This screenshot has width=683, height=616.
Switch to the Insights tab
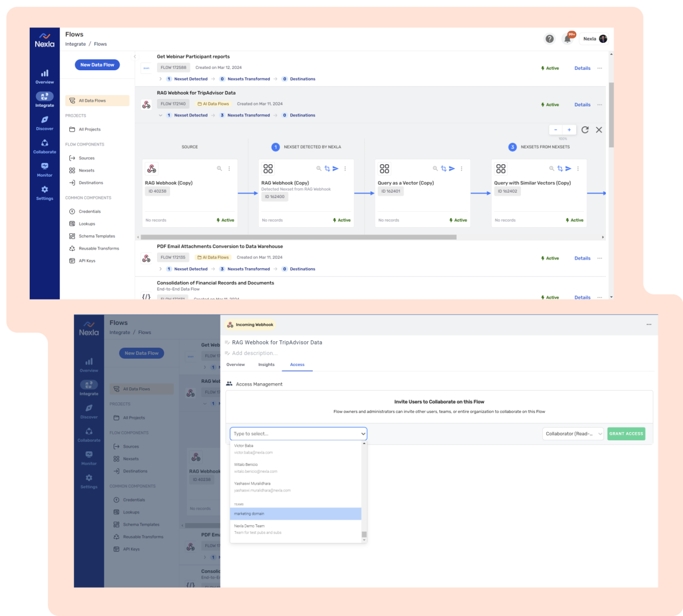coord(266,364)
